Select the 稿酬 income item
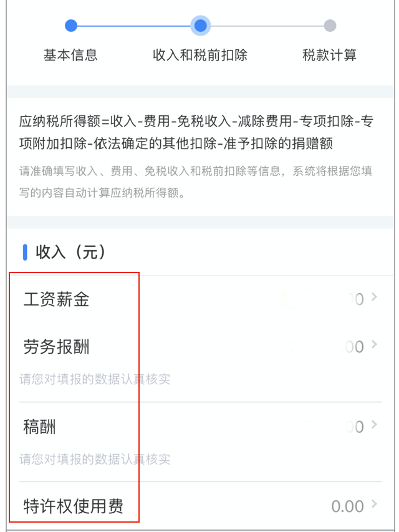 (40, 427)
